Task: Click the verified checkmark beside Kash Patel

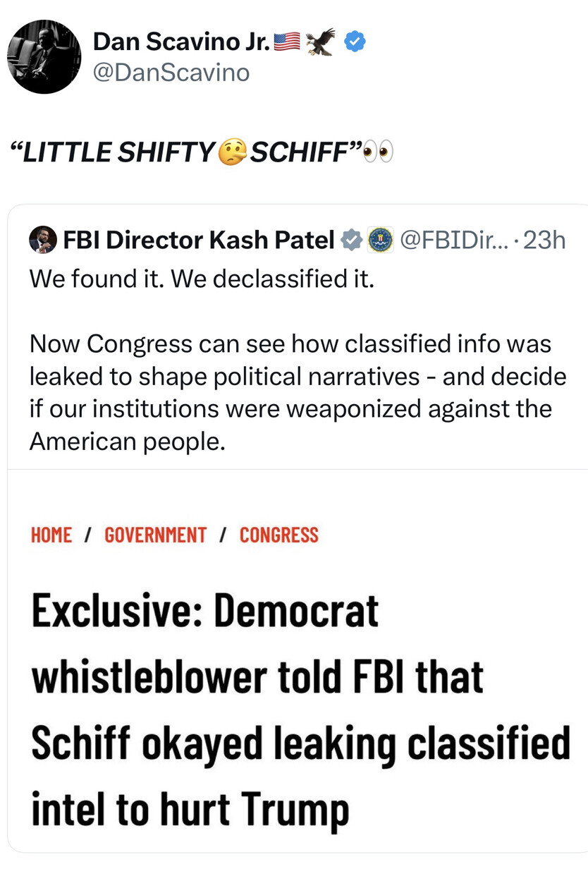Action: 350,241
